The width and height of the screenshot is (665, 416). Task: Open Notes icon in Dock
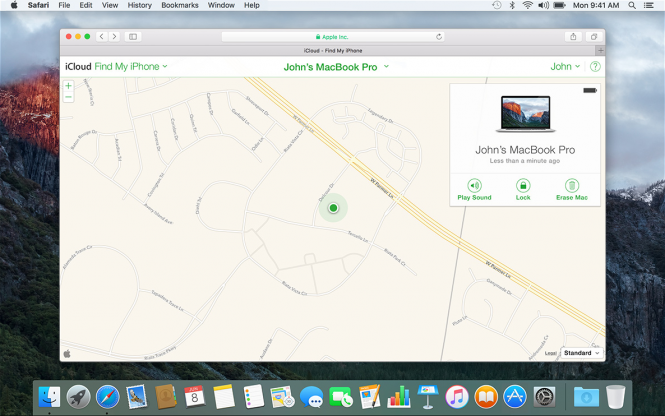tap(224, 397)
